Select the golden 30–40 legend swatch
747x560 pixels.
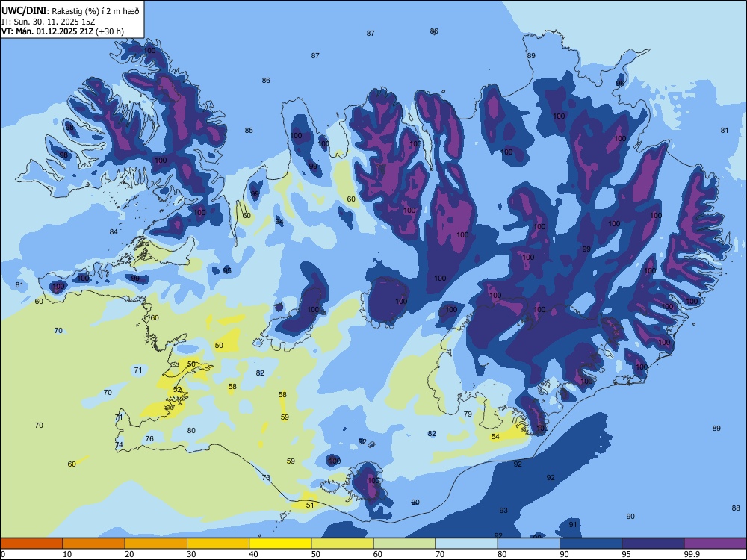(218, 544)
